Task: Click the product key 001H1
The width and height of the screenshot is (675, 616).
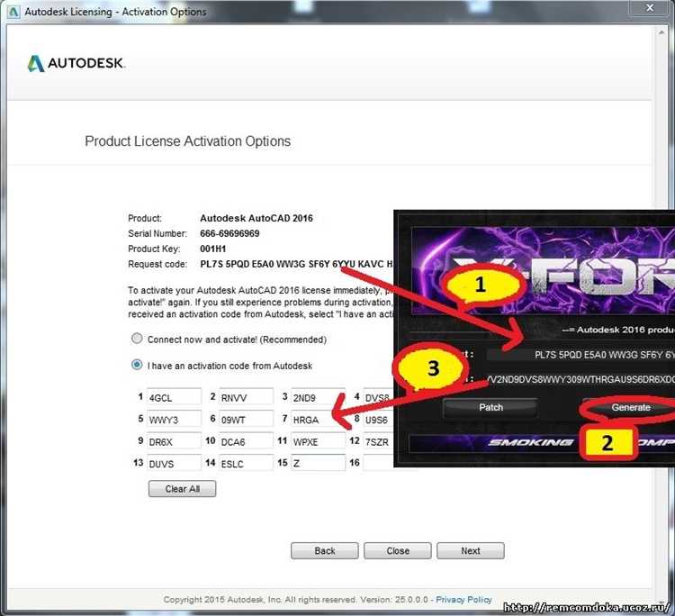Action: (212, 249)
